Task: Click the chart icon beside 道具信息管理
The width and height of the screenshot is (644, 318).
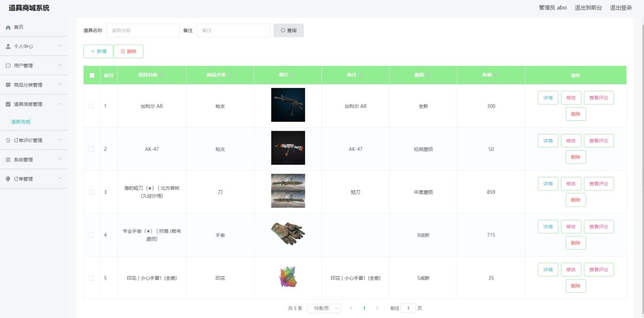Action: 8,104
